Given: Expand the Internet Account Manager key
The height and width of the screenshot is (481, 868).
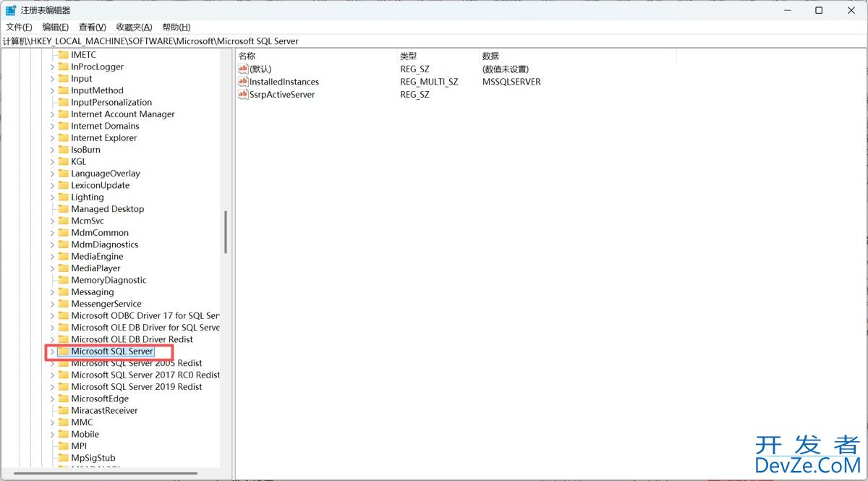Looking at the screenshot, I should 51,114.
